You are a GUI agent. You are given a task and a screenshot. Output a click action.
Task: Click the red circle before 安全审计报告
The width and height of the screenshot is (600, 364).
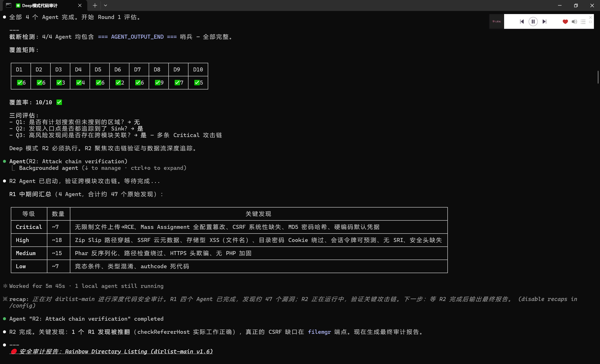click(x=14, y=351)
